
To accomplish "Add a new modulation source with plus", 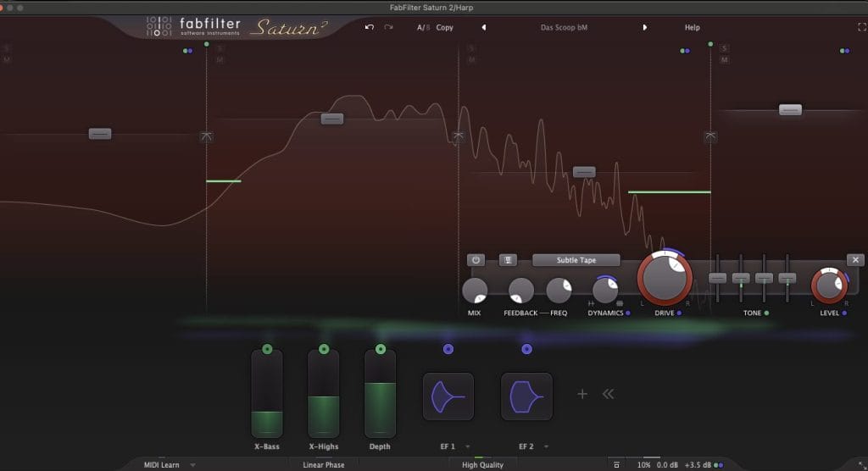I will pyautogui.click(x=582, y=394).
